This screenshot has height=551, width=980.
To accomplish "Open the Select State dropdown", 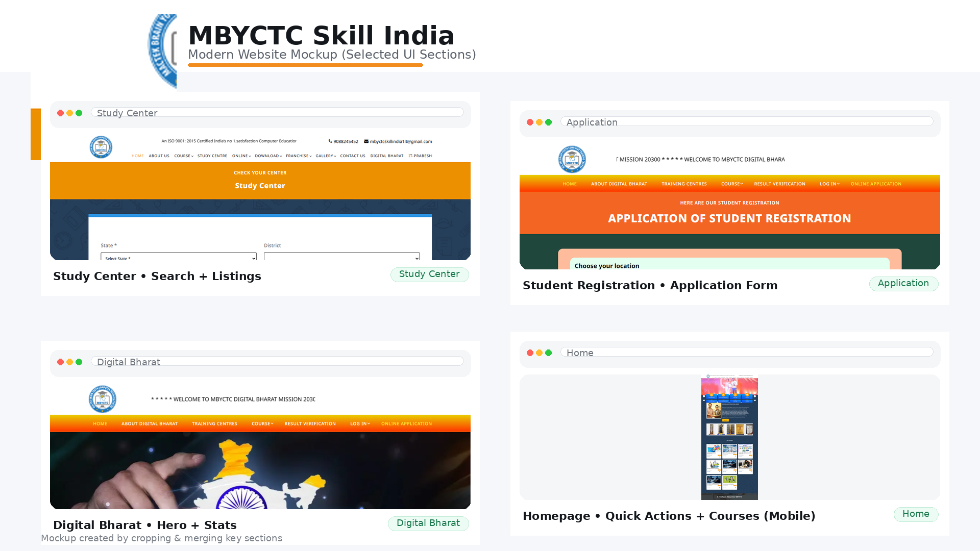I will tap(178, 258).
